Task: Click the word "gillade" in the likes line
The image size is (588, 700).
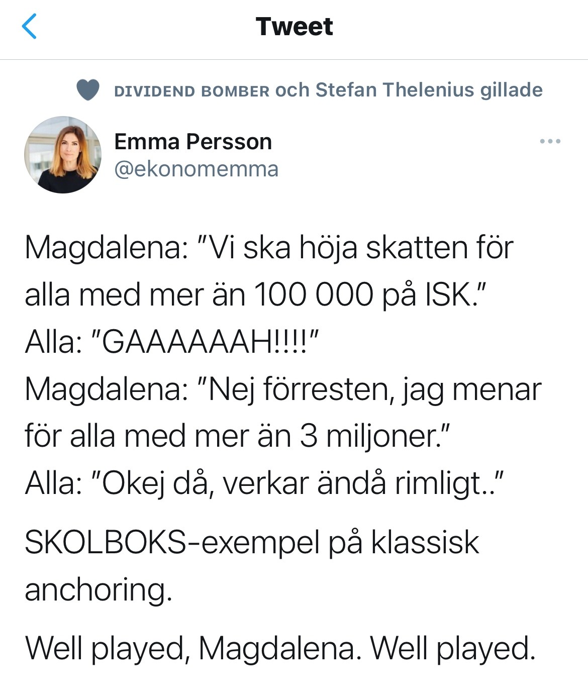Action: click(x=512, y=90)
